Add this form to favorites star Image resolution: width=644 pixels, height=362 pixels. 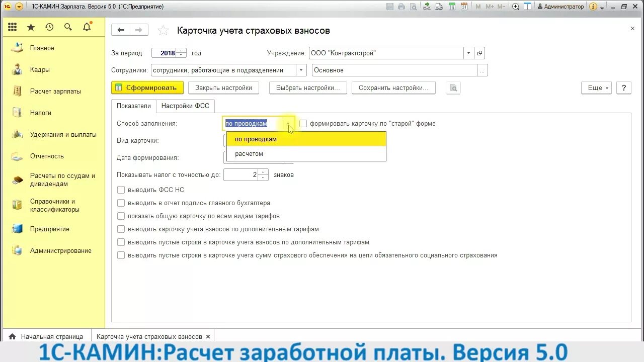(x=163, y=31)
